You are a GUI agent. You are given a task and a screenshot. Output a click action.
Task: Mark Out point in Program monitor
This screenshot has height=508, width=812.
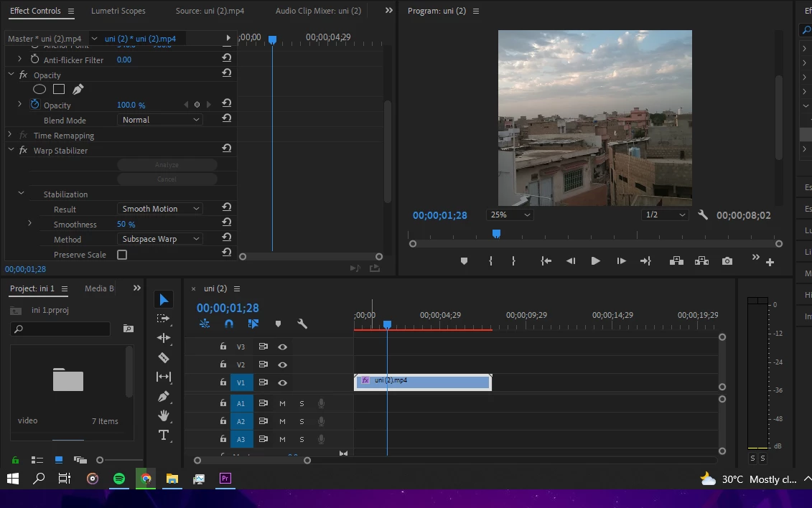[513, 261]
